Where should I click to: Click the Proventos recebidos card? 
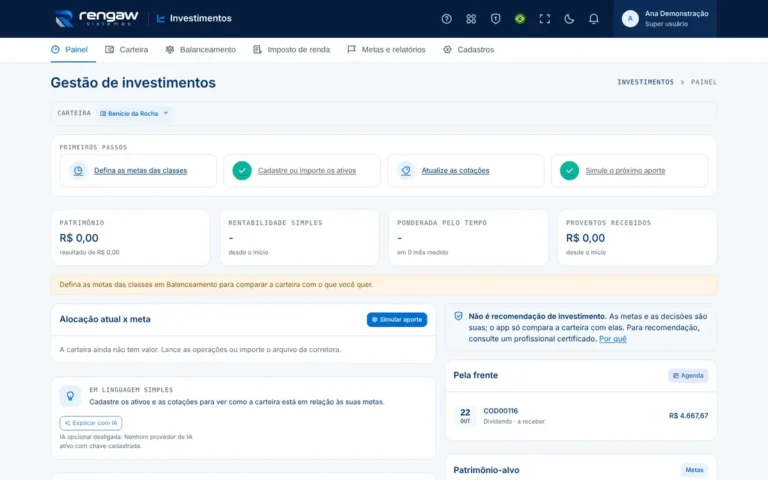637,238
